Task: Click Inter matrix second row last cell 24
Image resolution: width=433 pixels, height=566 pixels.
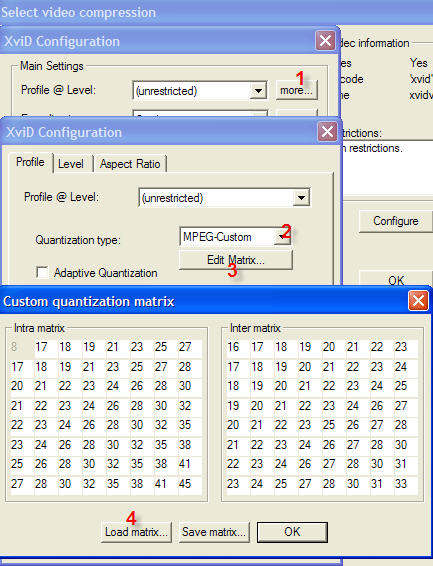Action: 406,367
